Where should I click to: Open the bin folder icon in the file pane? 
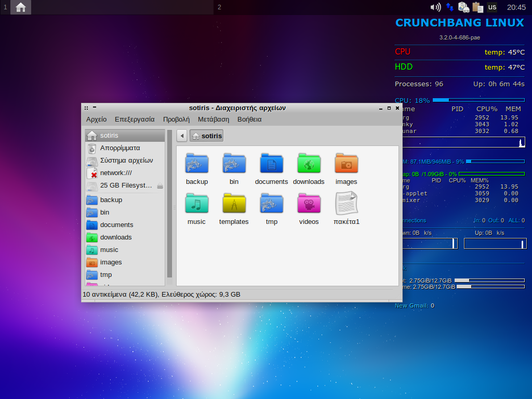(234, 164)
